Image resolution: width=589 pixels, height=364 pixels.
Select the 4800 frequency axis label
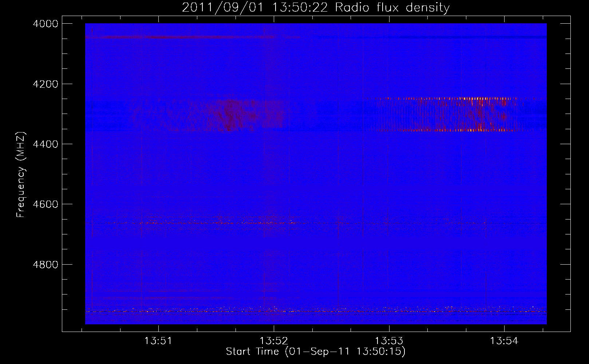pyautogui.click(x=46, y=265)
